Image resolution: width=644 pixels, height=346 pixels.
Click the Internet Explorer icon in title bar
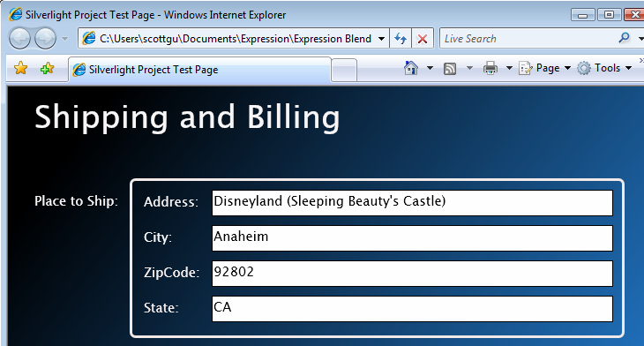pyautogui.click(x=16, y=14)
